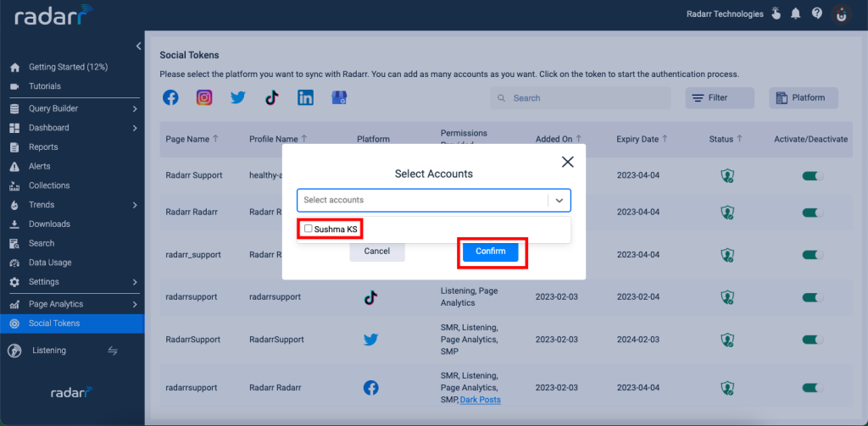Sort by Profile Name arrow
The width and height of the screenshot is (868, 426).
click(304, 139)
